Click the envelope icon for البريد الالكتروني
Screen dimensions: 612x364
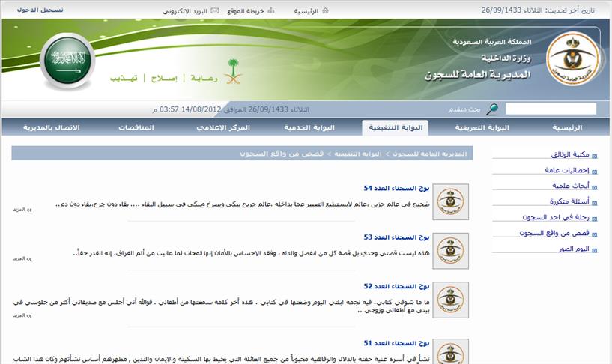click(215, 11)
